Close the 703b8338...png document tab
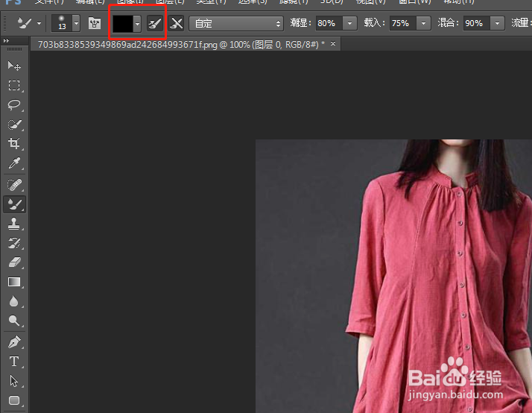The height and width of the screenshot is (413, 532). point(333,44)
